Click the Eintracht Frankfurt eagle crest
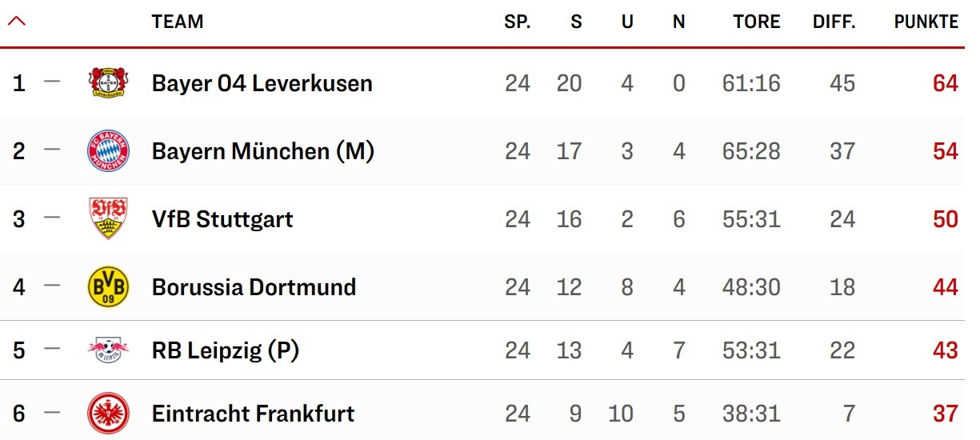The image size is (980, 440). pyautogui.click(x=108, y=414)
